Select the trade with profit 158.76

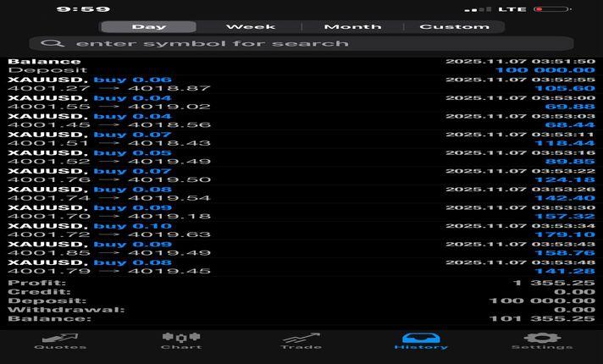(301, 248)
